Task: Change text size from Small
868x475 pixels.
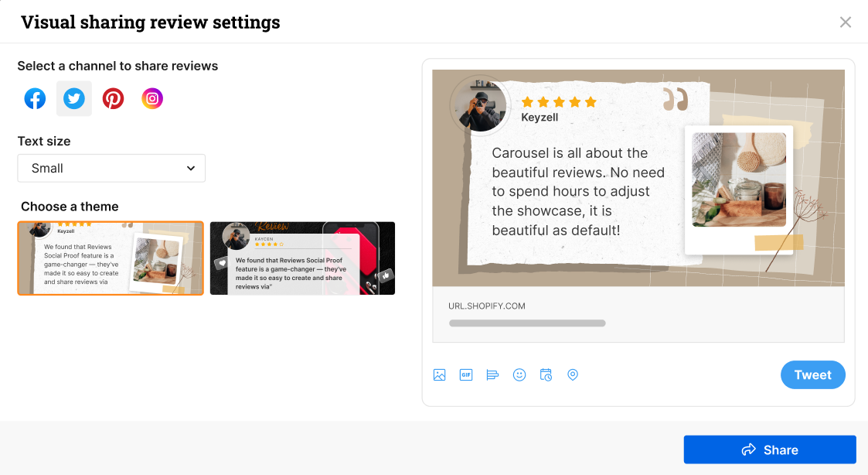Action: coord(111,168)
